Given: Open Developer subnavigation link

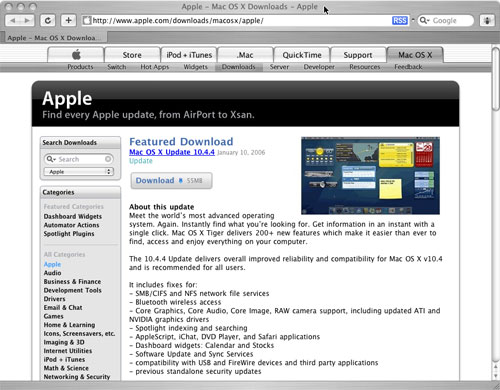Looking at the screenshot, I should 319,67.
